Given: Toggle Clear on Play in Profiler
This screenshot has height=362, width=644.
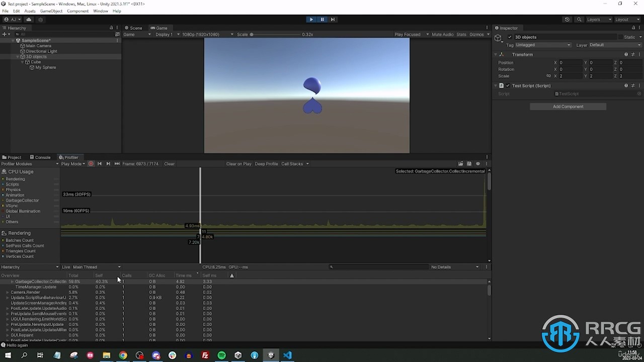Looking at the screenshot, I should point(238,164).
